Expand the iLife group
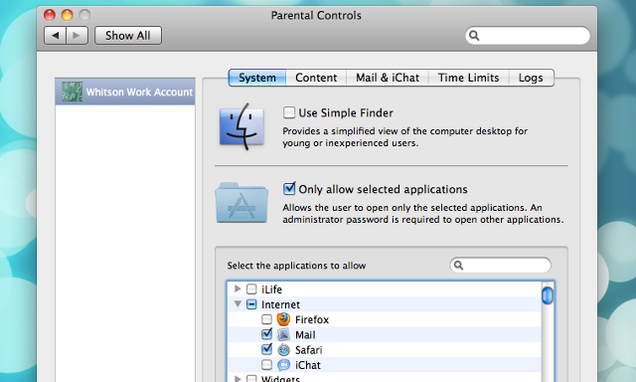The height and width of the screenshot is (382, 636). pos(238,289)
